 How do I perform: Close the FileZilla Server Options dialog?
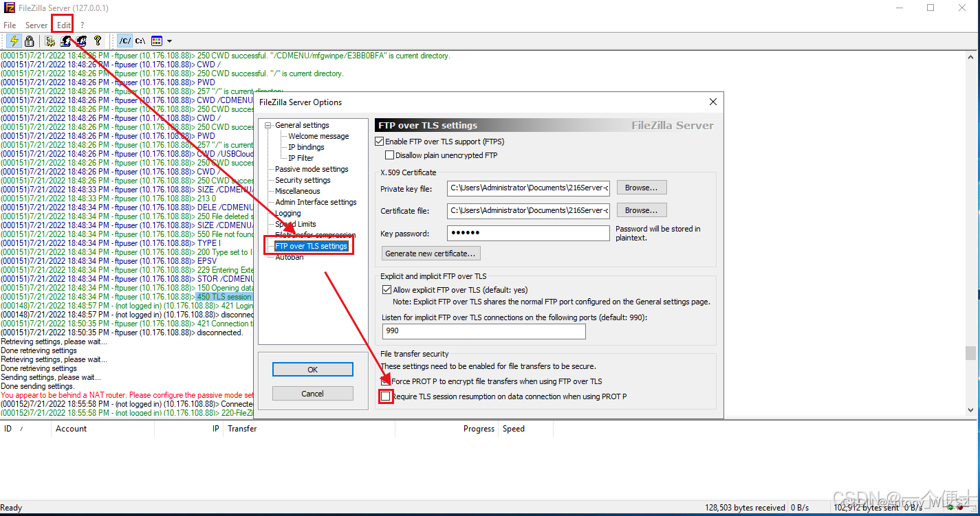712,102
